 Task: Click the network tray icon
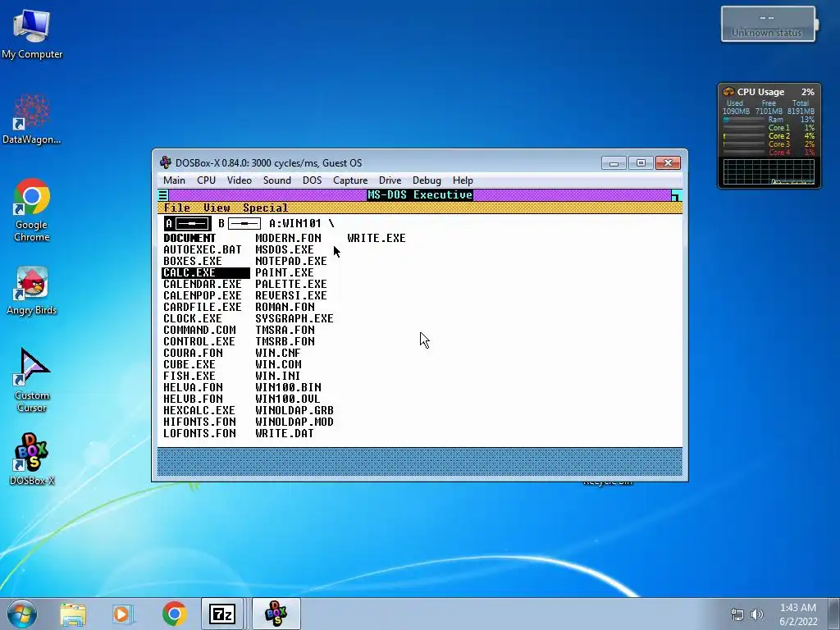click(x=737, y=614)
